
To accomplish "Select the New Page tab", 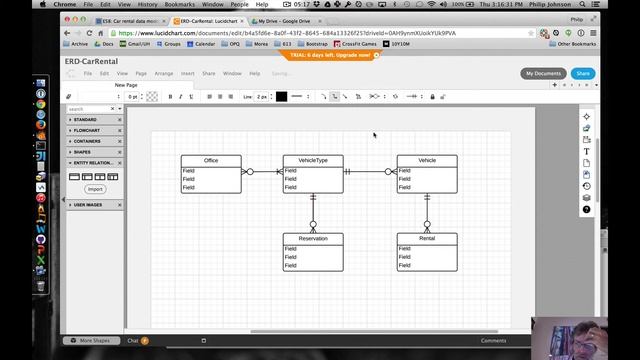I will [x=126, y=85].
